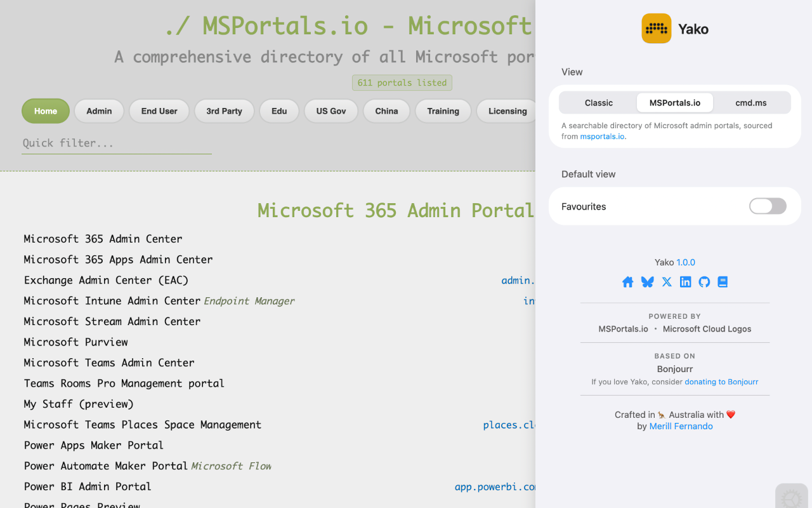Screen dimensions: 812x508
Task: Select the MSPortals.io view option
Action: click(x=675, y=103)
